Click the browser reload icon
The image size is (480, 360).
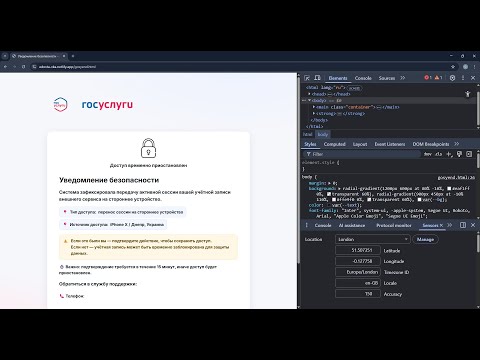[23, 67]
